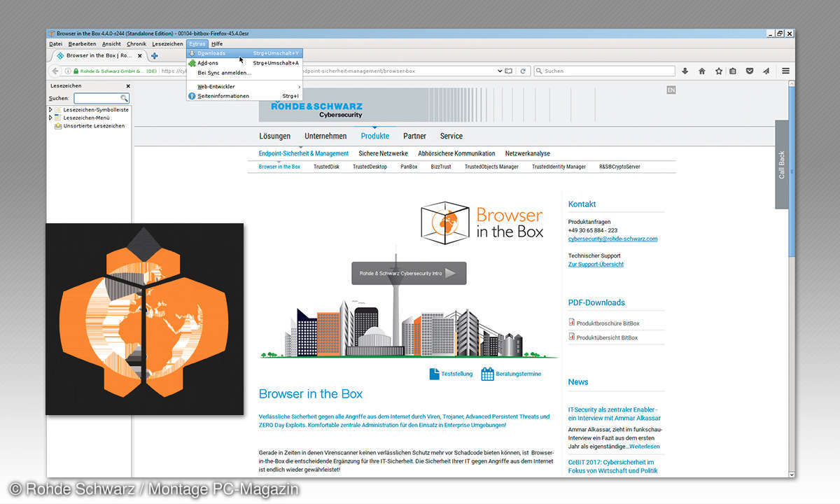840x504 pixels.
Task: Click the Beratungstermine calendar icon
Action: click(x=487, y=374)
